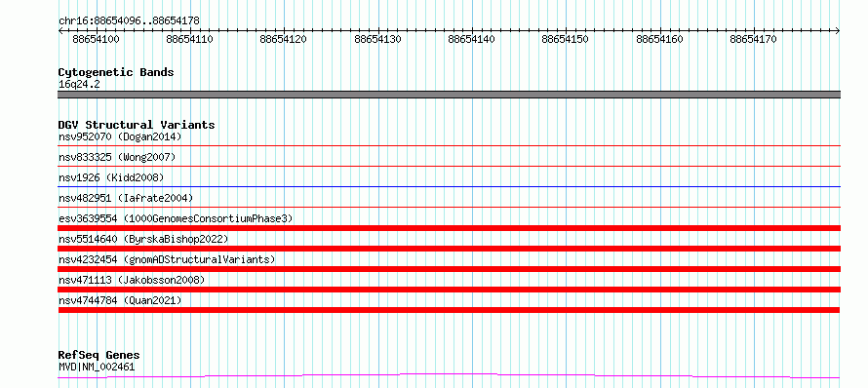
Task: Click the magenta MVD gene line
Action: tap(449, 376)
